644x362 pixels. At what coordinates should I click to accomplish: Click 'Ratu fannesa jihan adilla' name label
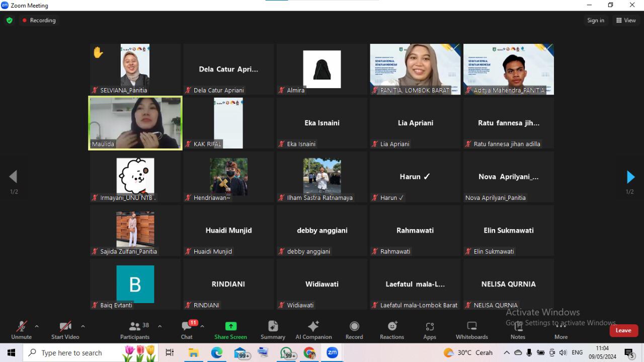coord(507,144)
